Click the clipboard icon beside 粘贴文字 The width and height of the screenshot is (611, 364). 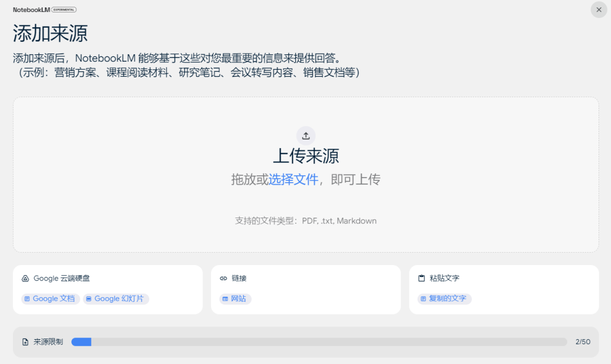pyautogui.click(x=421, y=279)
